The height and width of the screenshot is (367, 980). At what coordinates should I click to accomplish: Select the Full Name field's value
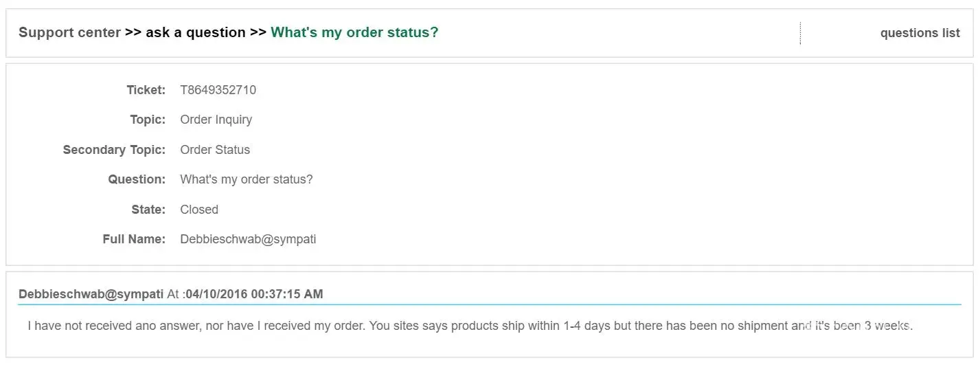248,239
